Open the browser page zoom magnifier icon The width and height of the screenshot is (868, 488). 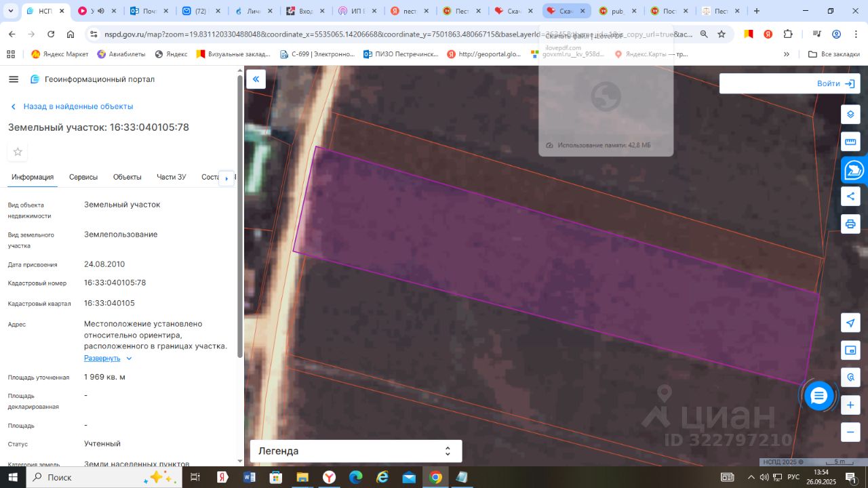click(704, 35)
